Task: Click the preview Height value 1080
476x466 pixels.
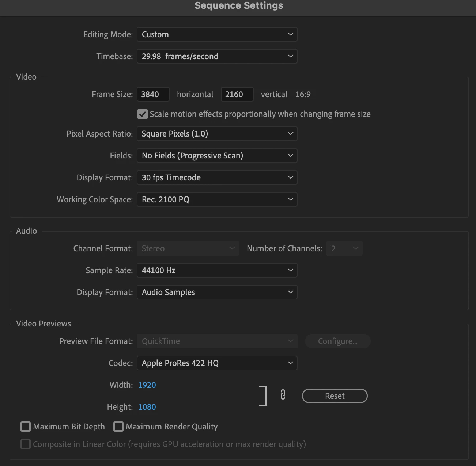Action: coord(147,407)
